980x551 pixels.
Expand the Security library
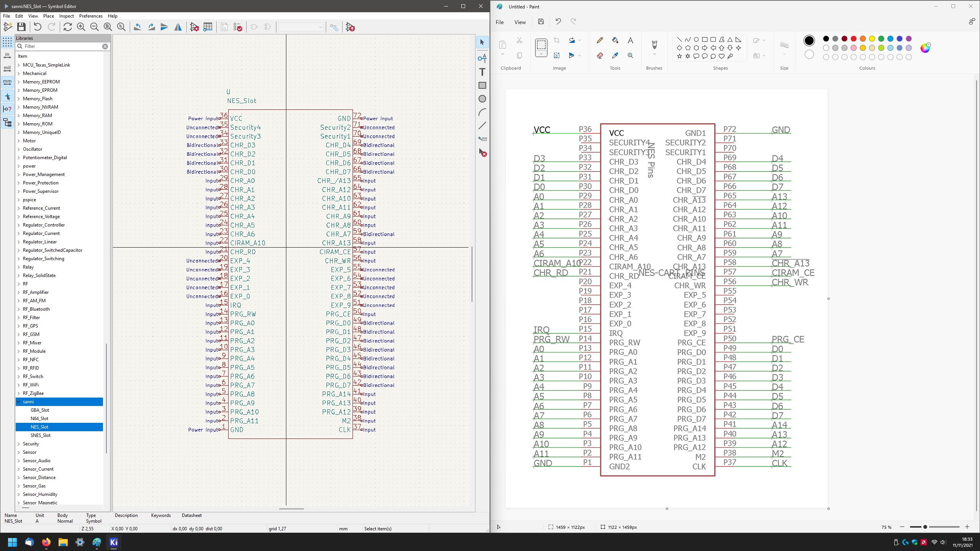19,444
